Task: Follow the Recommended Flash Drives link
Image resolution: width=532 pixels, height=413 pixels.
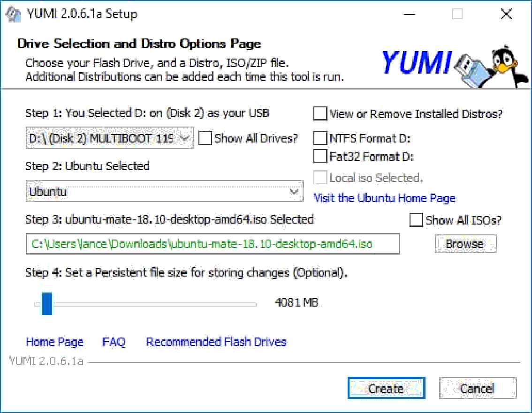Action: 216,342
